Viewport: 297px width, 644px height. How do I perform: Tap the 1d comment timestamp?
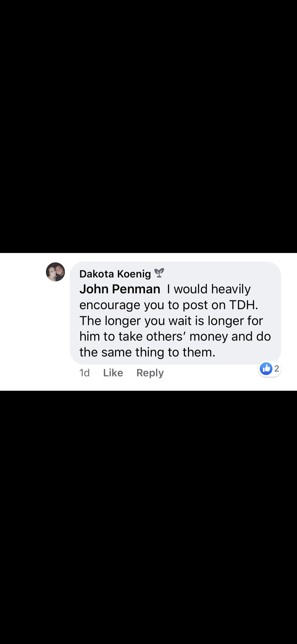(84, 373)
